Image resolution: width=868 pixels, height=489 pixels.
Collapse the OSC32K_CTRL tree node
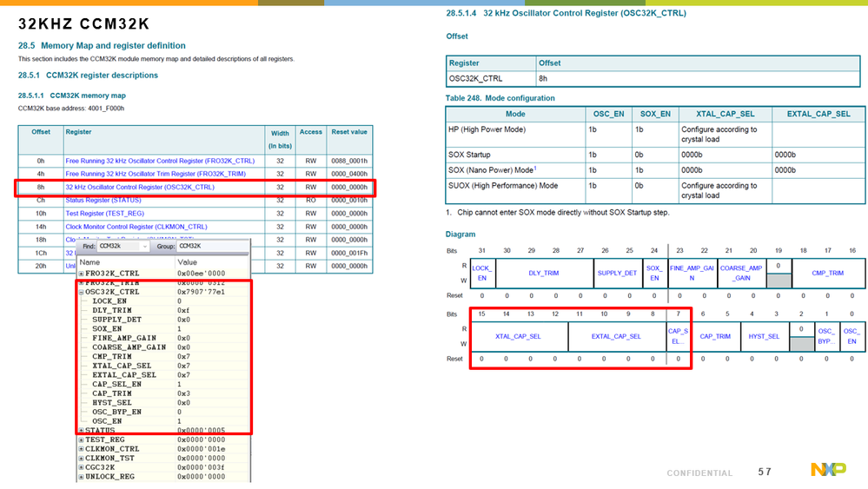coord(81,292)
